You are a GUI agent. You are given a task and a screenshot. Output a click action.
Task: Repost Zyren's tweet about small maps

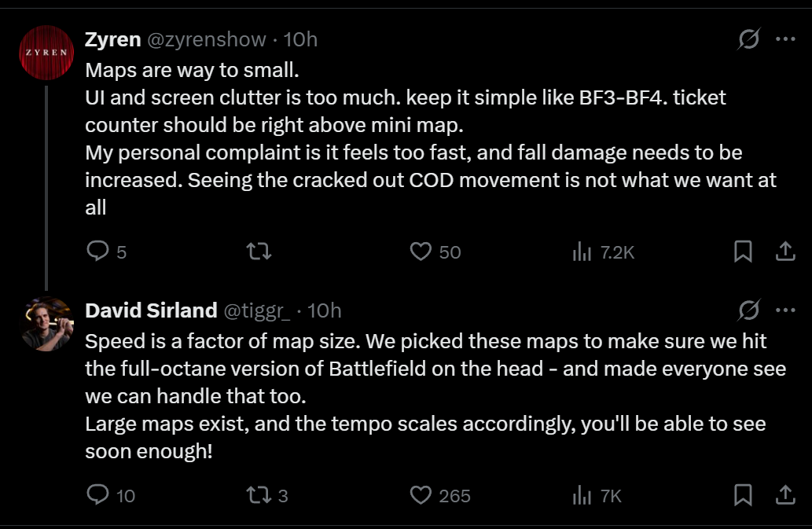[x=259, y=252]
